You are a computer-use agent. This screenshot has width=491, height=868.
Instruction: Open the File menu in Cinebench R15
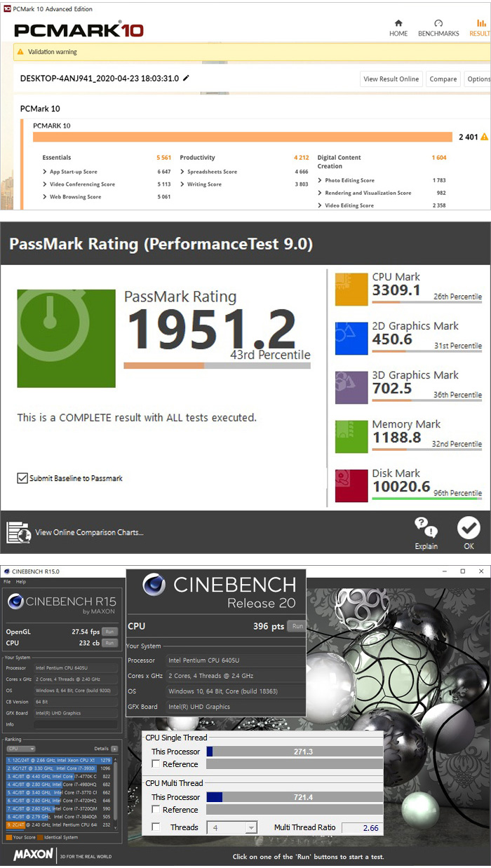tap(7, 582)
